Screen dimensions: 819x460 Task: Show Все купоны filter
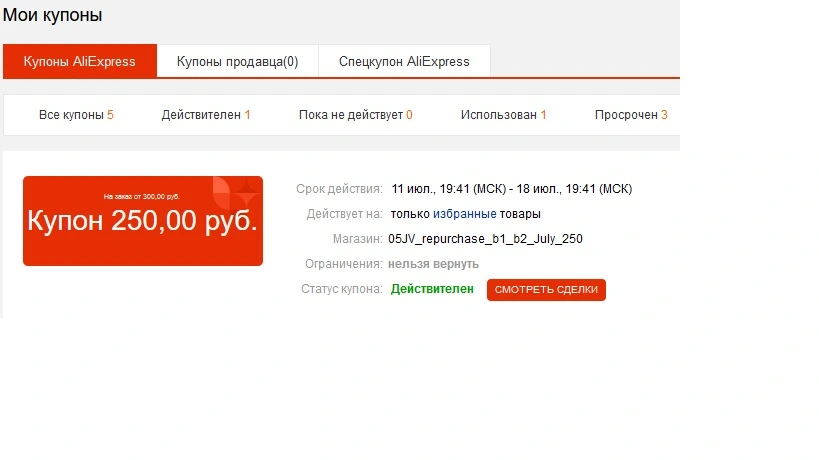(76, 115)
